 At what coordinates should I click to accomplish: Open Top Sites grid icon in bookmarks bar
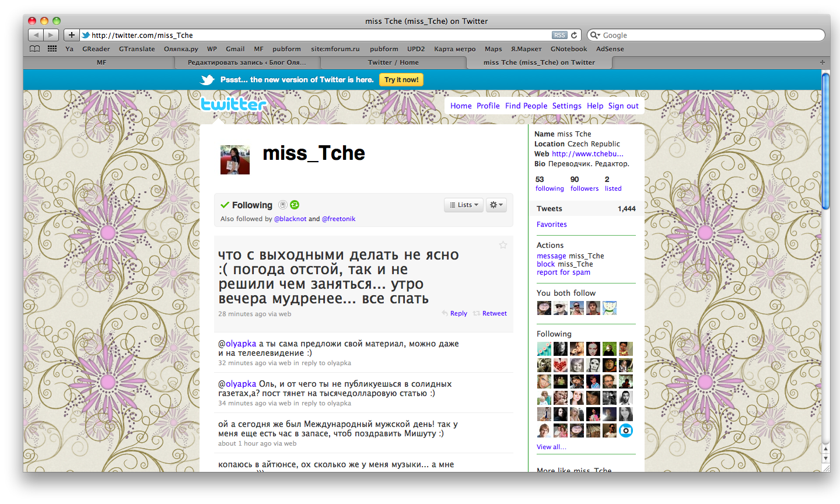click(x=52, y=49)
